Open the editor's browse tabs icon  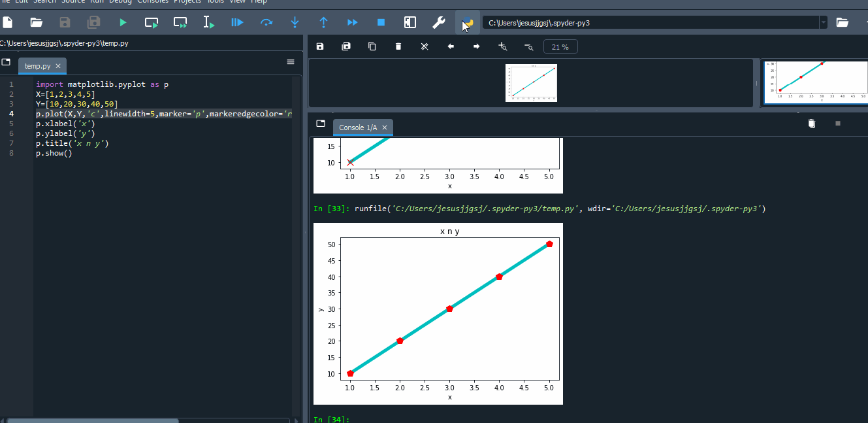(x=6, y=62)
